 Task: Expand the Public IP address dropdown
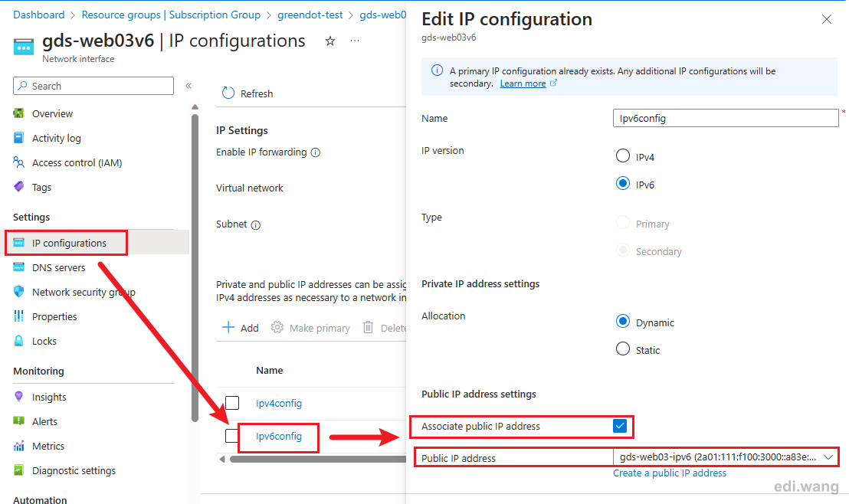726,457
